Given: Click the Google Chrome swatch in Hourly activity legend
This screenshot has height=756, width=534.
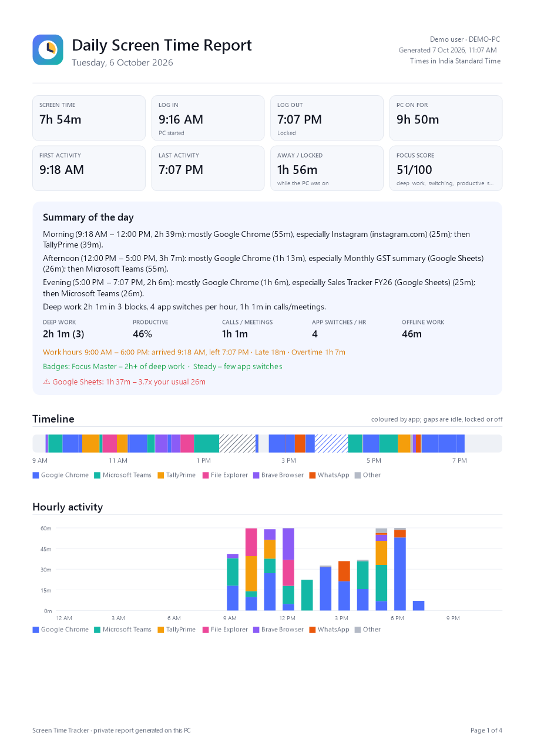Looking at the screenshot, I should (x=35, y=630).
